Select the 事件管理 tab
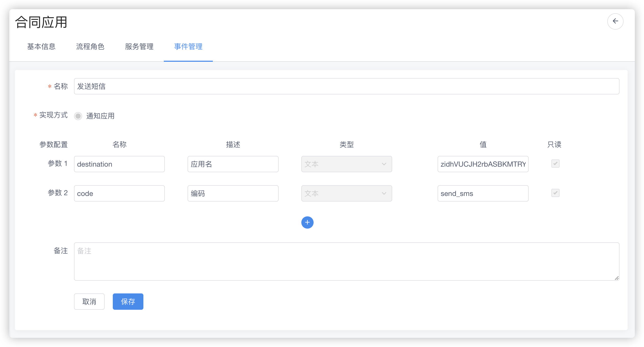Image resolution: width=644 pixels, height=347 pixels. pyautogui.click(x=188, y=46)
